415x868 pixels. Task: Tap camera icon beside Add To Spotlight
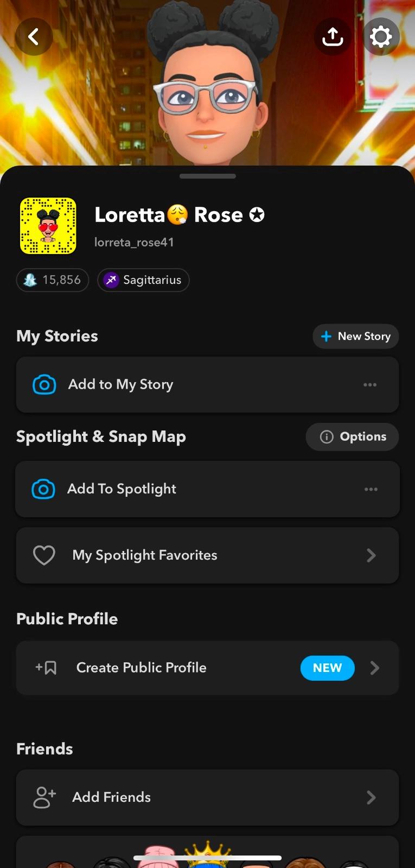tap(43, 489)
